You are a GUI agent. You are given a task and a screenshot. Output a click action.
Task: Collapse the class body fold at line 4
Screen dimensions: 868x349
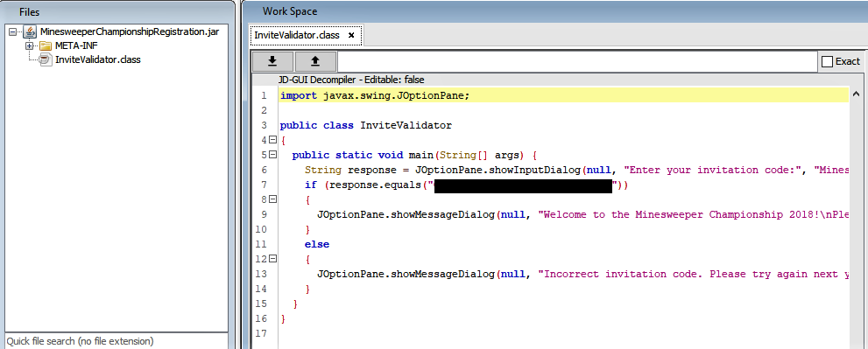(x=272, y=140)
